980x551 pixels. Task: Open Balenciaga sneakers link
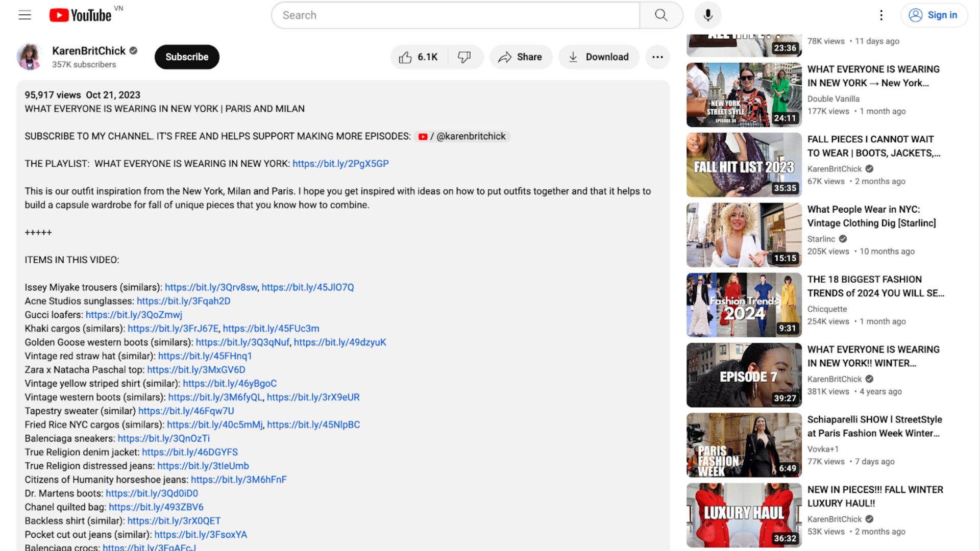point(163,439)
